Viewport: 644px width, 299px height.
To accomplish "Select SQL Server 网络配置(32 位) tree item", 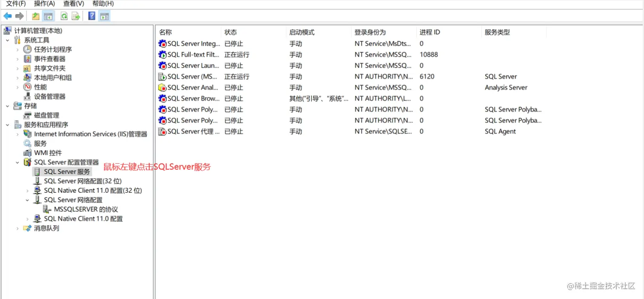I will (83, 181).
